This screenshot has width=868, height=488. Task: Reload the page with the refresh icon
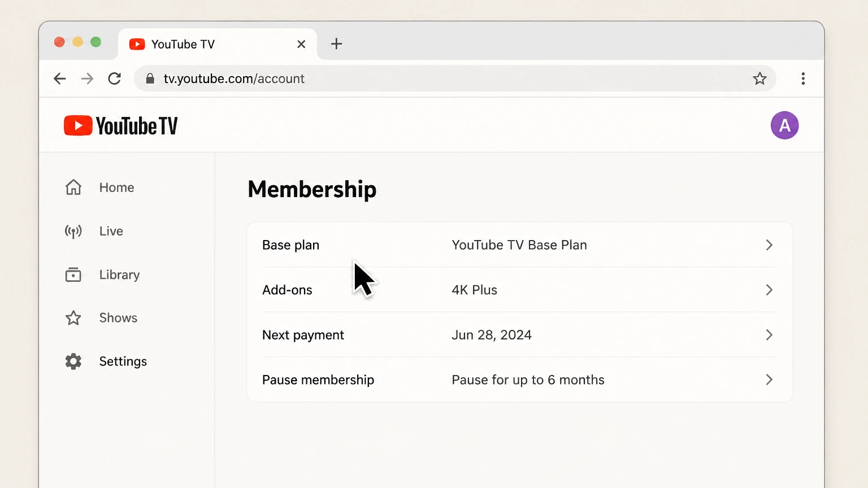(115, 79)
